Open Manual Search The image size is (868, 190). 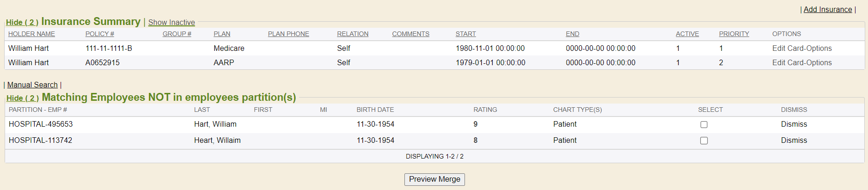tap(32, 85)
